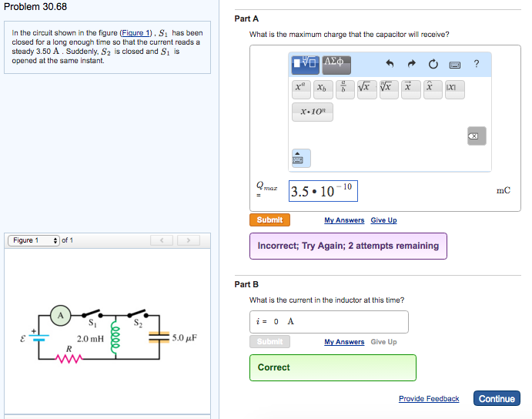Click the 'Part A' heading
Image resolution: width=532 pixels, height=419 pixels.
tap(246, 18)
